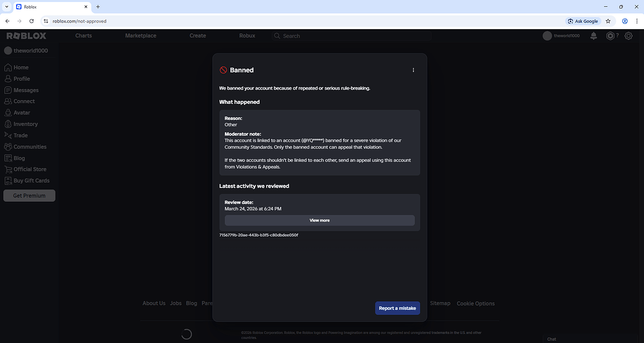
Task: Open Avatar editor from sidebar
Action: click(17, 112)
